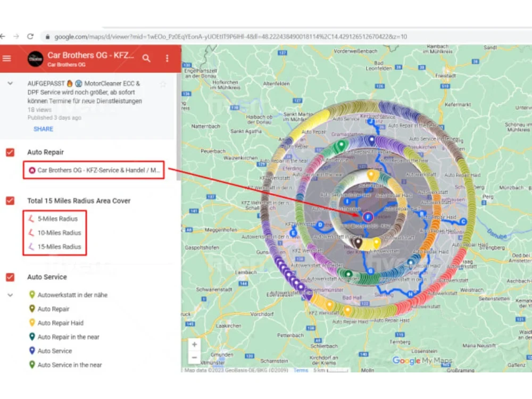Click the dark brown pin on inner ring
Image resolution: width=532 pixels, height=399 pixels.
(358, 243)
